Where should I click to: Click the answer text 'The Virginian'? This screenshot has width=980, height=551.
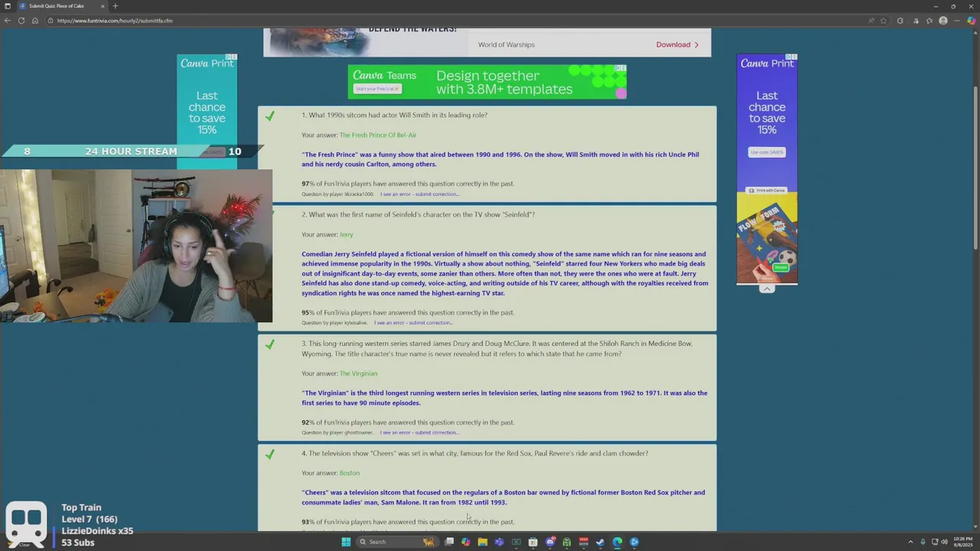[x=358, y=373]
